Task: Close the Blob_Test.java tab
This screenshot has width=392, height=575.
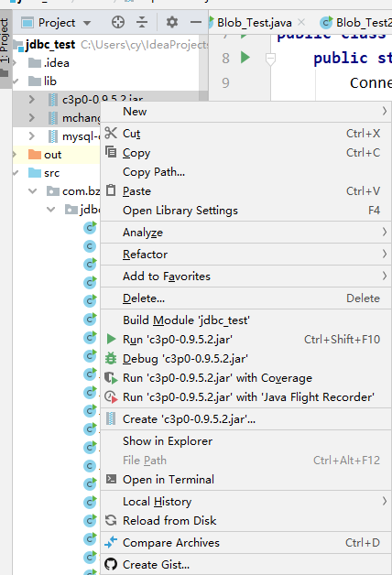Action: [x=301, y=22]
